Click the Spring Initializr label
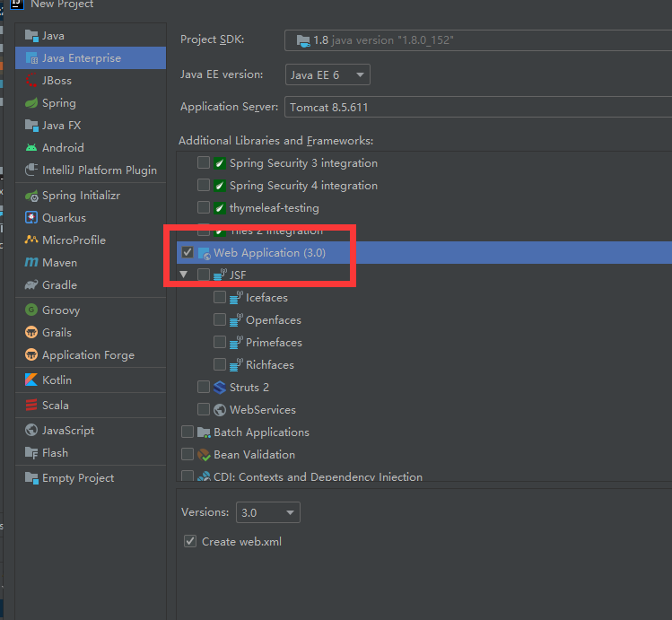The image size is (672, 620). tap(81, 196)
